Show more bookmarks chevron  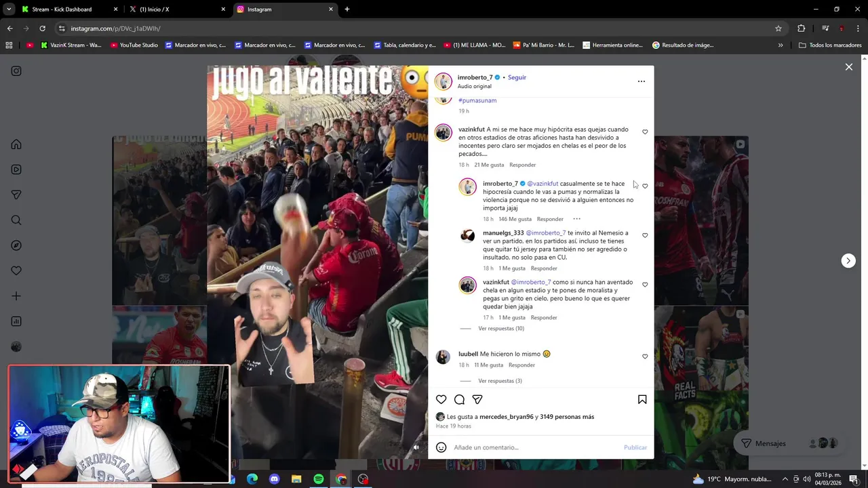click(x=781, y=45)
